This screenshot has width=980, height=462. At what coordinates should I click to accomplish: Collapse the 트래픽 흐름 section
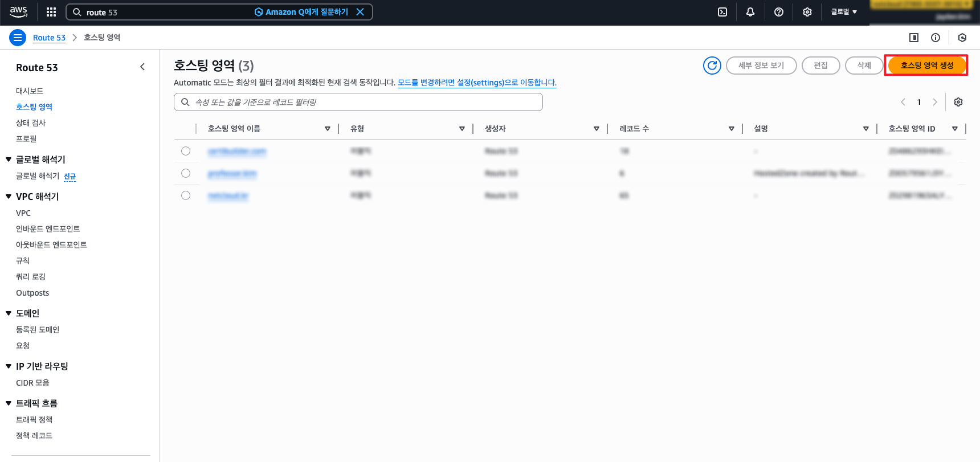tap(9, 403)
